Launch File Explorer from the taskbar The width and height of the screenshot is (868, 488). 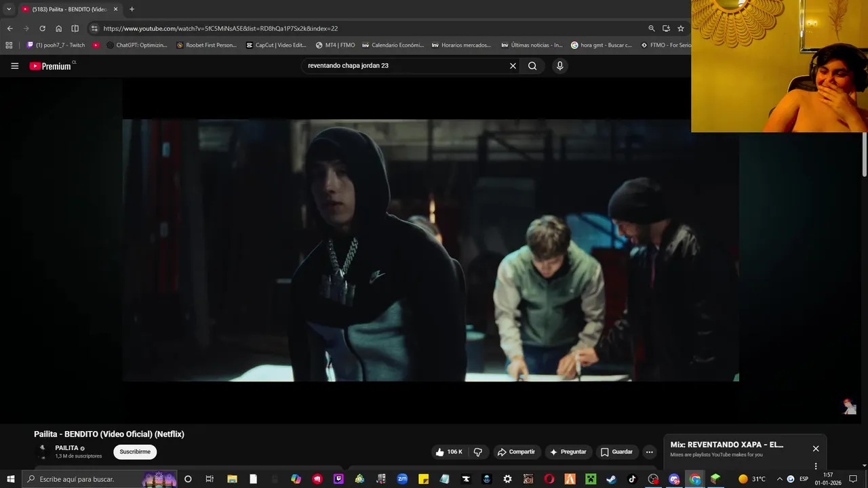(232, 479)
